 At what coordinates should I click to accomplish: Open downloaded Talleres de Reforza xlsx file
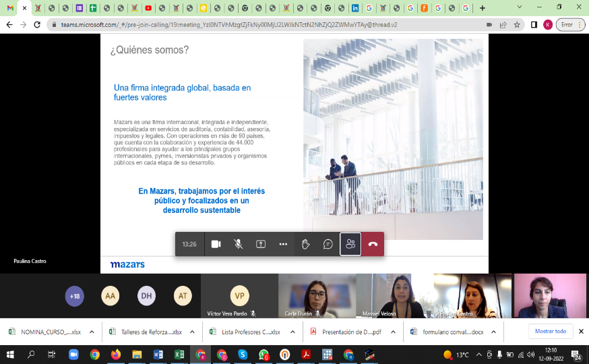[x=146, y=332]
